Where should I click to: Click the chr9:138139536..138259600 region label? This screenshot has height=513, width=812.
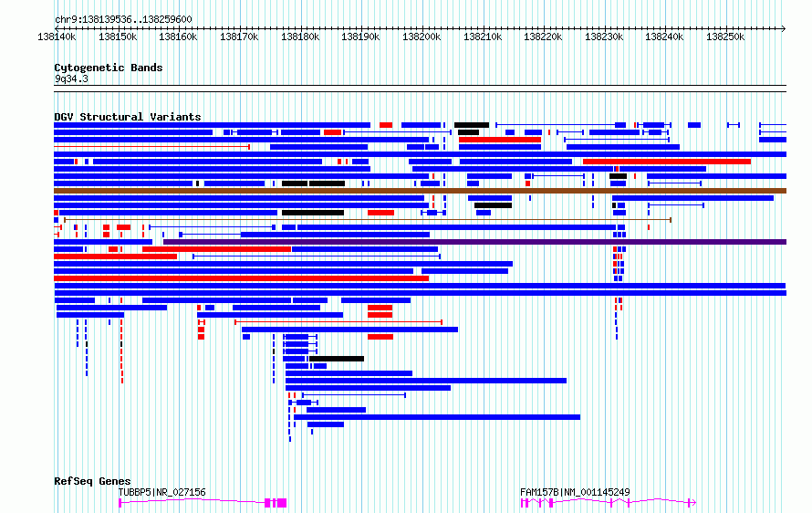pos(123,19)
